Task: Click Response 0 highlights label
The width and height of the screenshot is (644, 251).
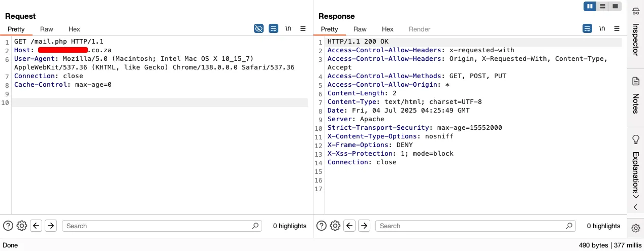Action: click(603, 226)
